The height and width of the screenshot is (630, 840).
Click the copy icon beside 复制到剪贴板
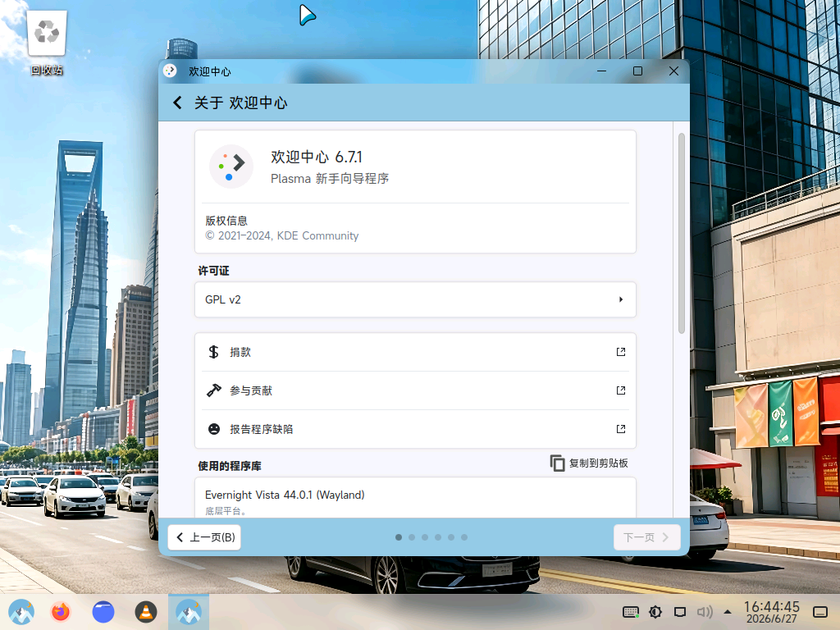(x=557, y=463)
